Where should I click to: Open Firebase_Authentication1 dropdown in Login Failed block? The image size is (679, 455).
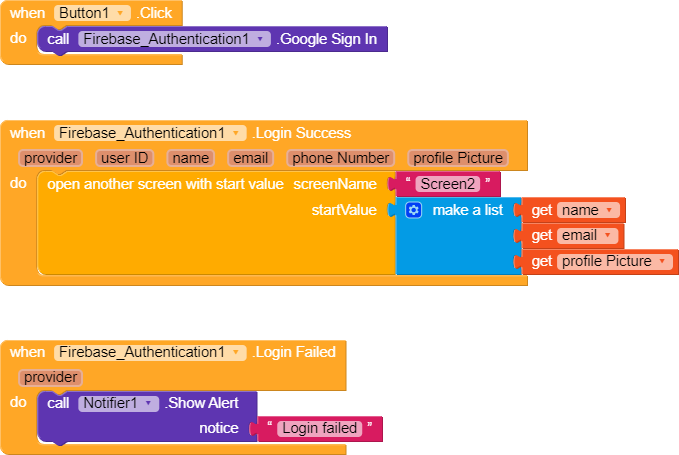point(150,352)
